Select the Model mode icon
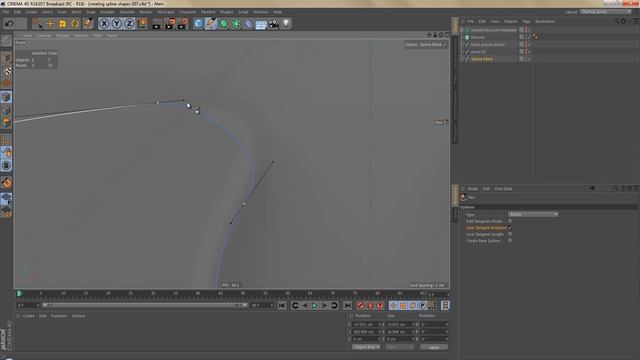 (6, 58)
